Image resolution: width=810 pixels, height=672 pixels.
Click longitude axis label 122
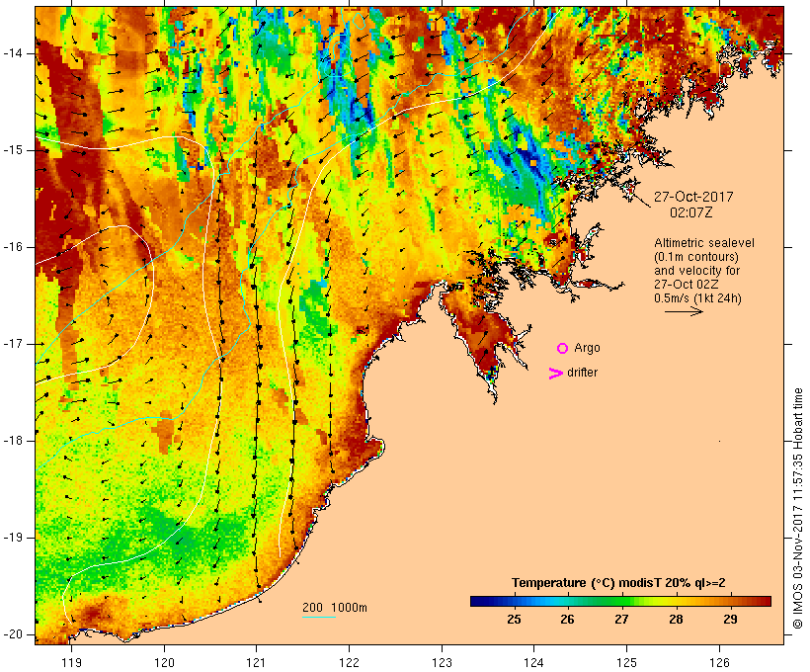coord(350,663)
